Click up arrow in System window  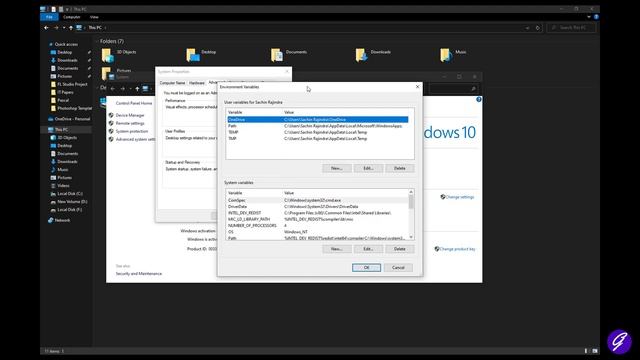coord(137,89)
